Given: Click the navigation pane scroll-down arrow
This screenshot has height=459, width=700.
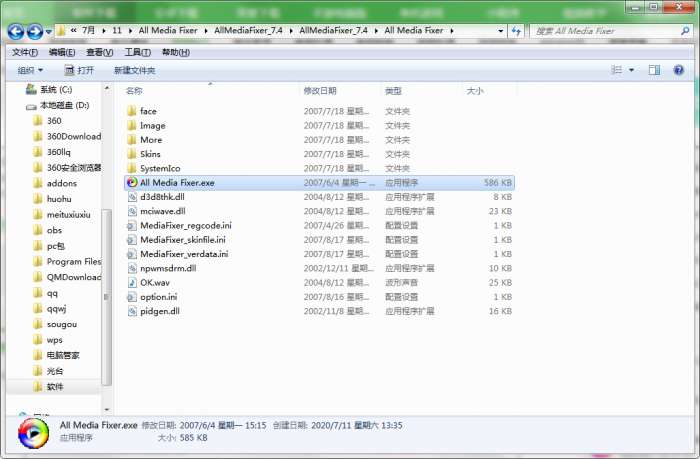Looking at the screenshot, I should (x=107, y=409).
